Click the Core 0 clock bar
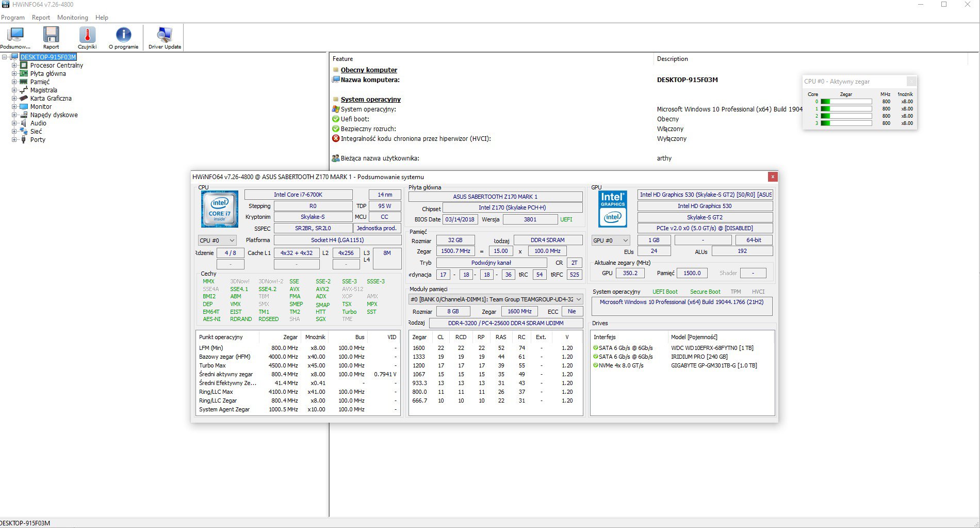 pyautogui.click(x=846, y=102)
